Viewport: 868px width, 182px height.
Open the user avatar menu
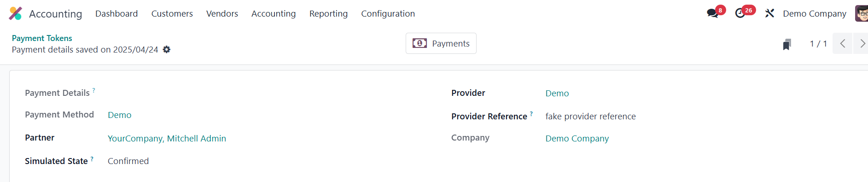(x=861, y=13)
